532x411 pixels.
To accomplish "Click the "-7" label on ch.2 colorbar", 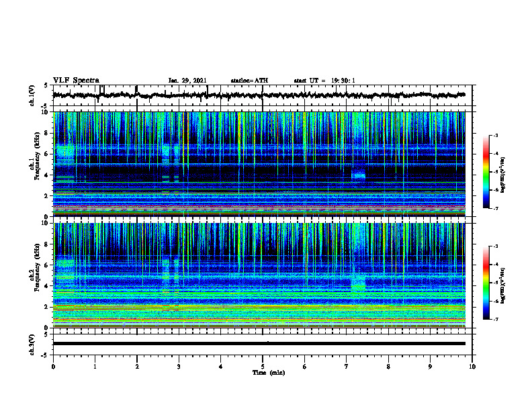I will [496, 319].
